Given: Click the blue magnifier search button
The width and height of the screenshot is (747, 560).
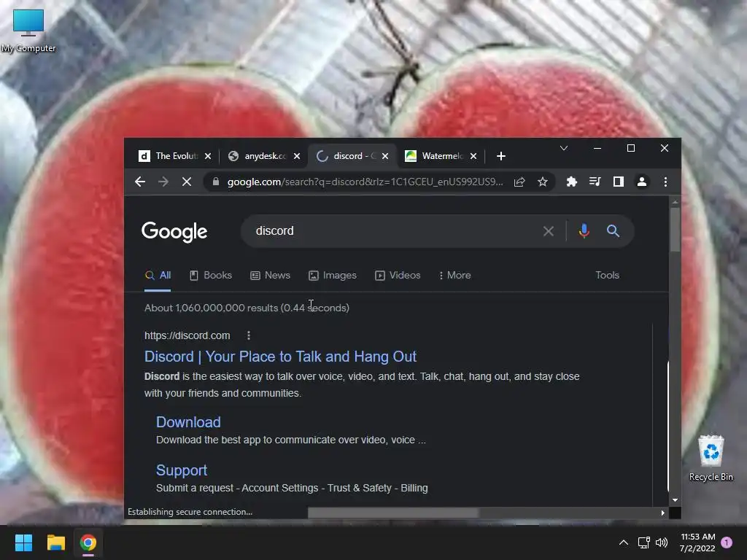Looking at the screenshot, I should (x=613, y=231).
